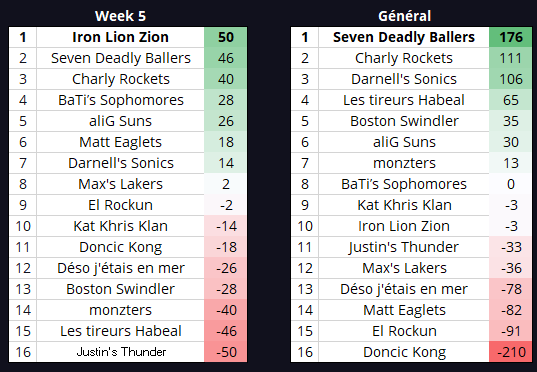Click the Week 5 table header
Image resolution: width=537 pixels, height=372 pixels.
pos(120,16)
